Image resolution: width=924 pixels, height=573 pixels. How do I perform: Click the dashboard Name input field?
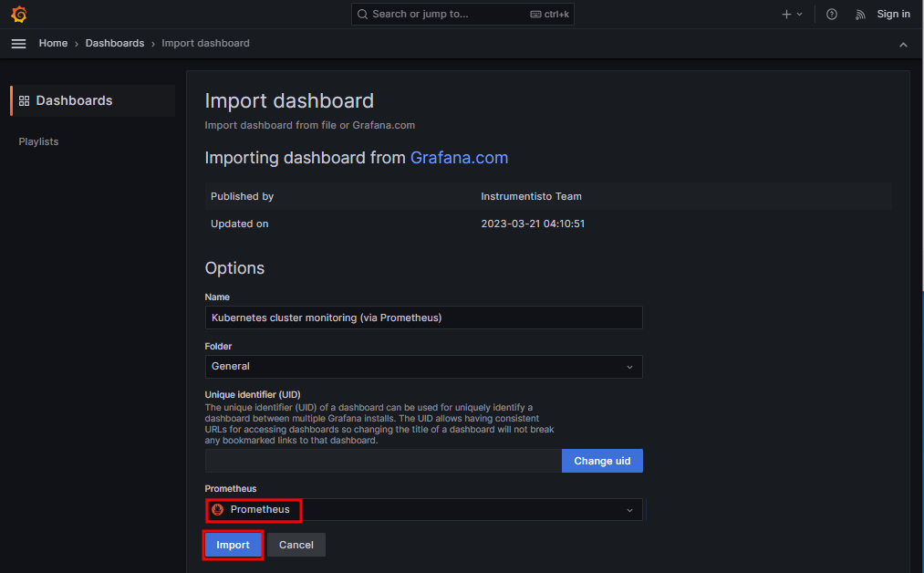click(x=424, y=318)
